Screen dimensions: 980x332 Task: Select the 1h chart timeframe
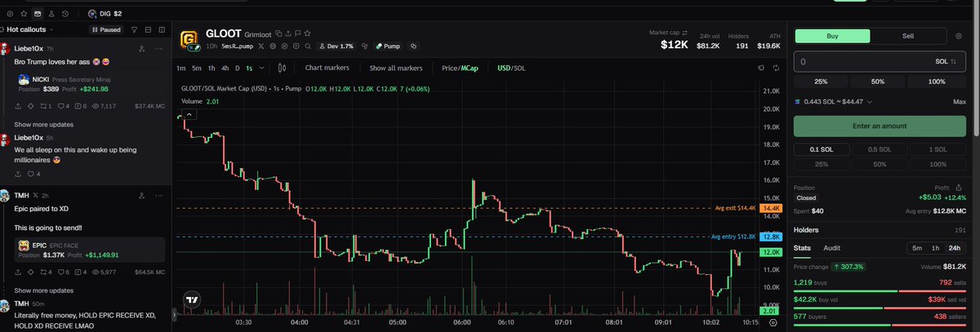click(x=212, y=69)
